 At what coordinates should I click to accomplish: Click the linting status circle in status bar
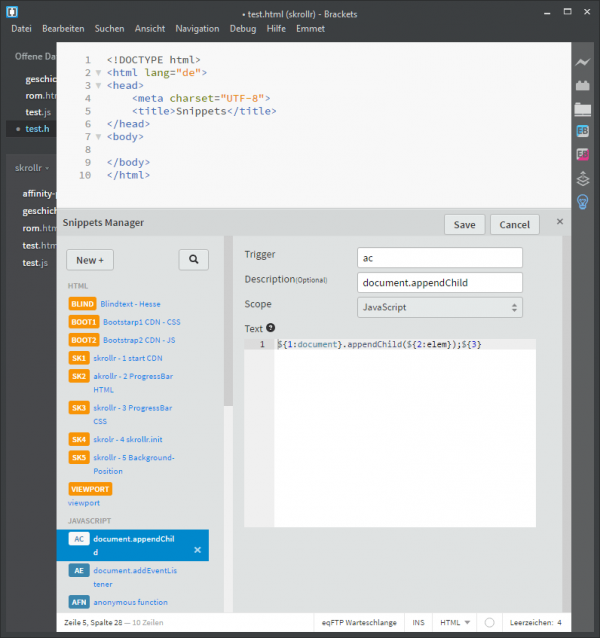(x=490, y=623)
